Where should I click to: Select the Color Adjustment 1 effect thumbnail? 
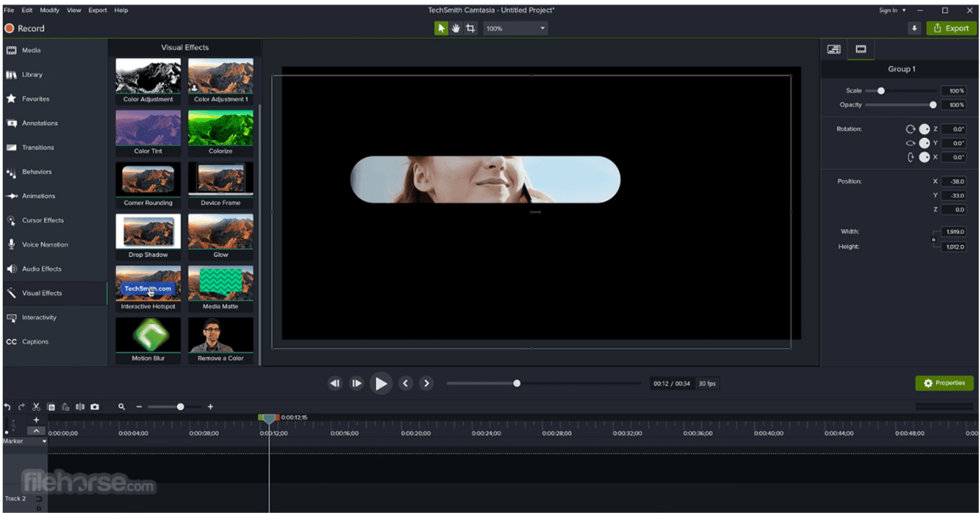tap(220, 81)
